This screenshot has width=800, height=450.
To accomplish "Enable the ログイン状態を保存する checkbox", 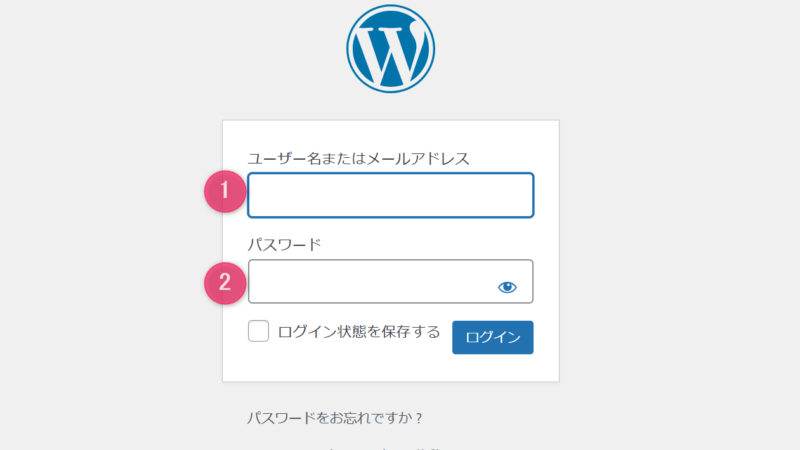I will [x=259, y=331].
